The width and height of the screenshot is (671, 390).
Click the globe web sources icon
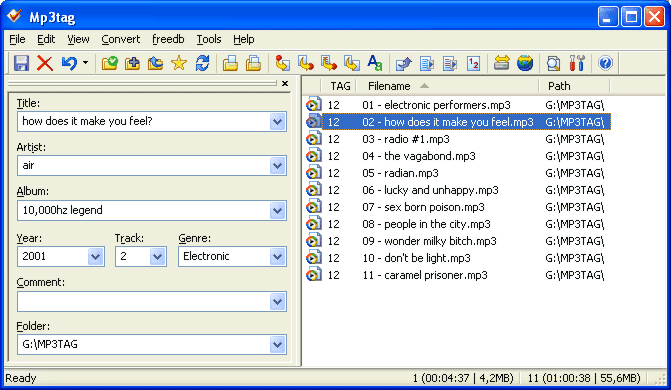point(525,63)
